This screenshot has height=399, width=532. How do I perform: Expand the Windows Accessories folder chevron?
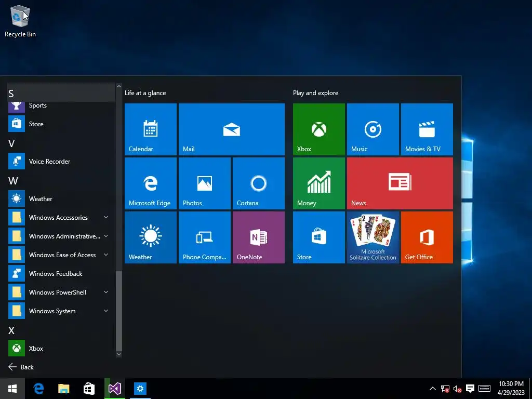pos(106,217)
